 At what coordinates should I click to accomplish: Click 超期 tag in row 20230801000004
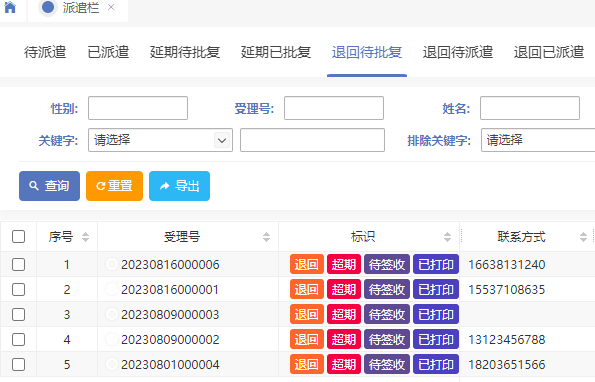344,364
